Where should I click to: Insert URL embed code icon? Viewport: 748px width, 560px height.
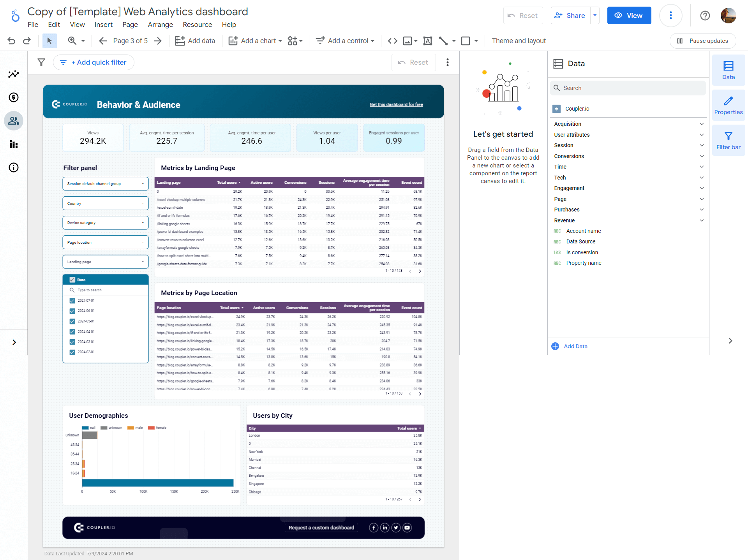(393, 41)
